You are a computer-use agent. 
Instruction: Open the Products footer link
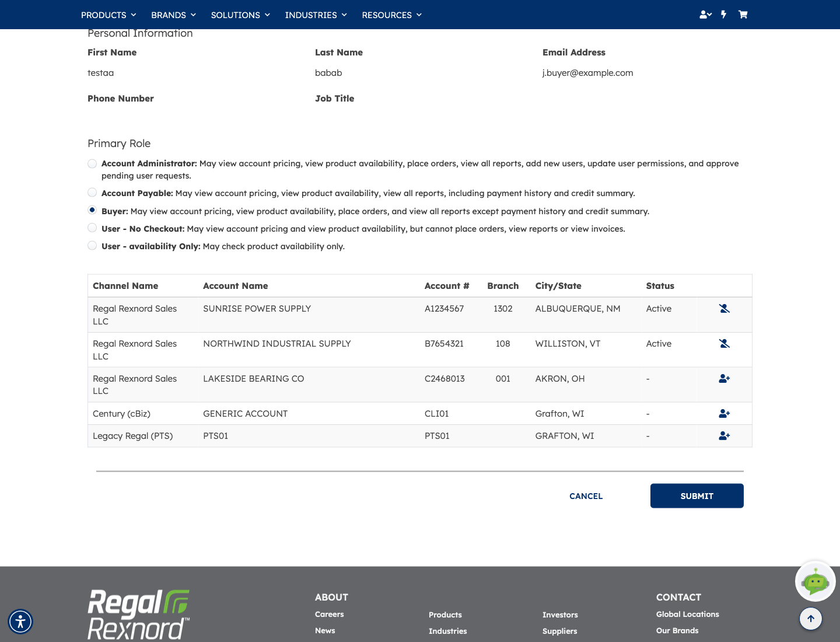coord(445,615)
